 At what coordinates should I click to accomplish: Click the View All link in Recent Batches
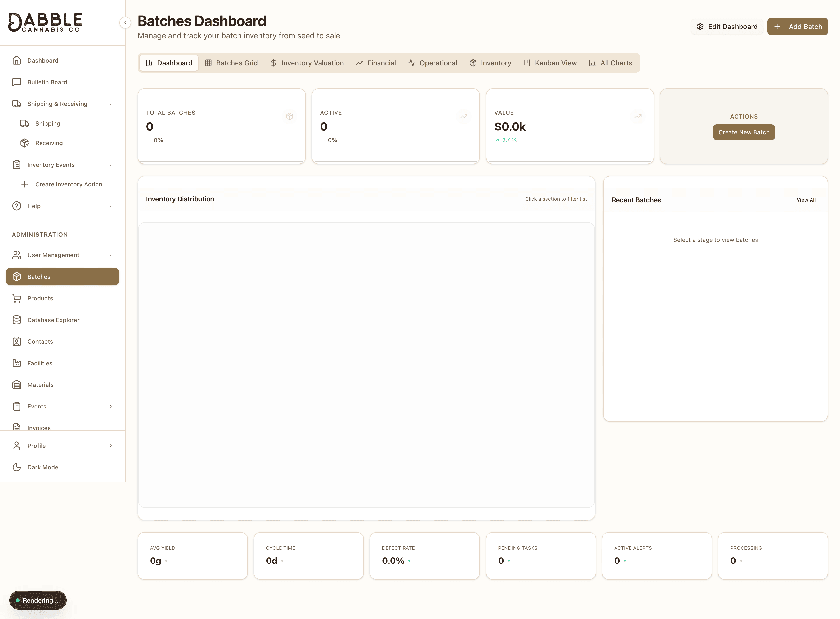pos(806,200)
